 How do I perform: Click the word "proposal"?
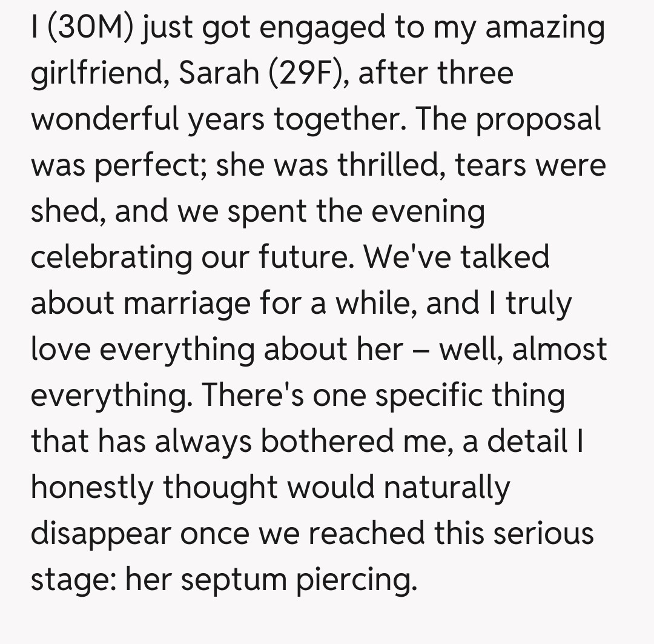click(538, 119)
